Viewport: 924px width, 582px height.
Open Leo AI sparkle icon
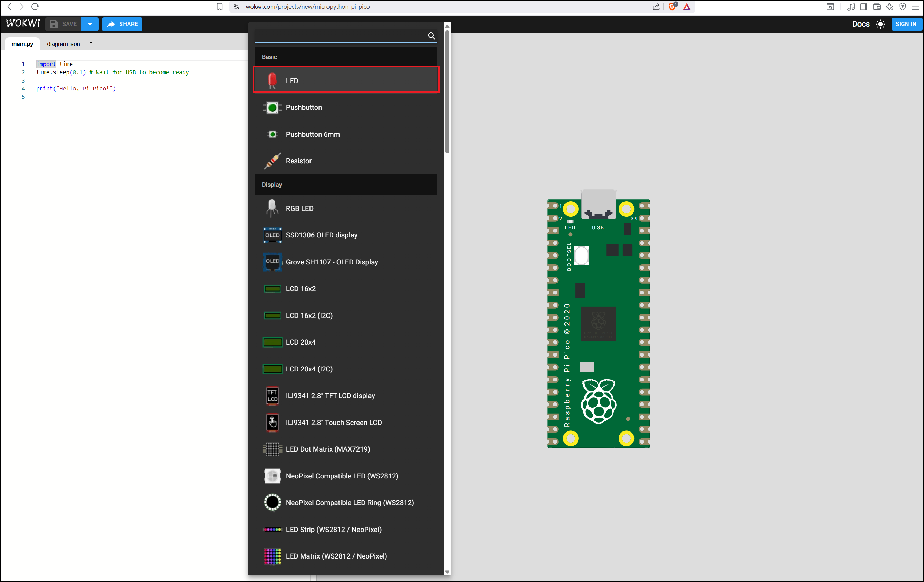(889, 7)
